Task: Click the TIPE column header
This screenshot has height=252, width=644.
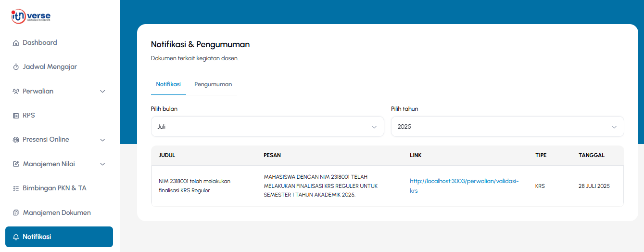Action: pos(541,156)
